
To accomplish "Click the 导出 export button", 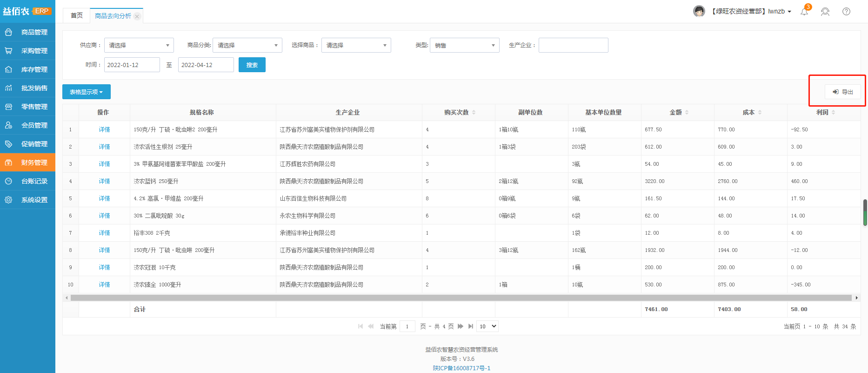I will (842, 92).
